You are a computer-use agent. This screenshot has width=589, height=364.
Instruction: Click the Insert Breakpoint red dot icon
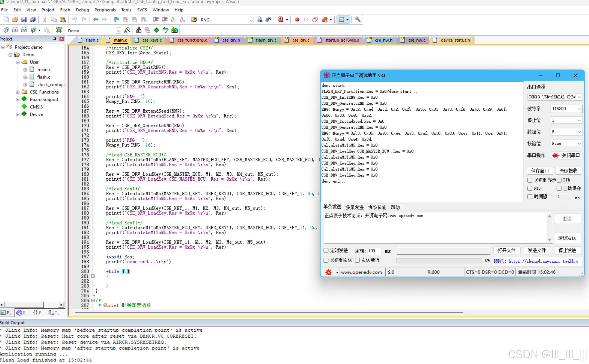297,20
